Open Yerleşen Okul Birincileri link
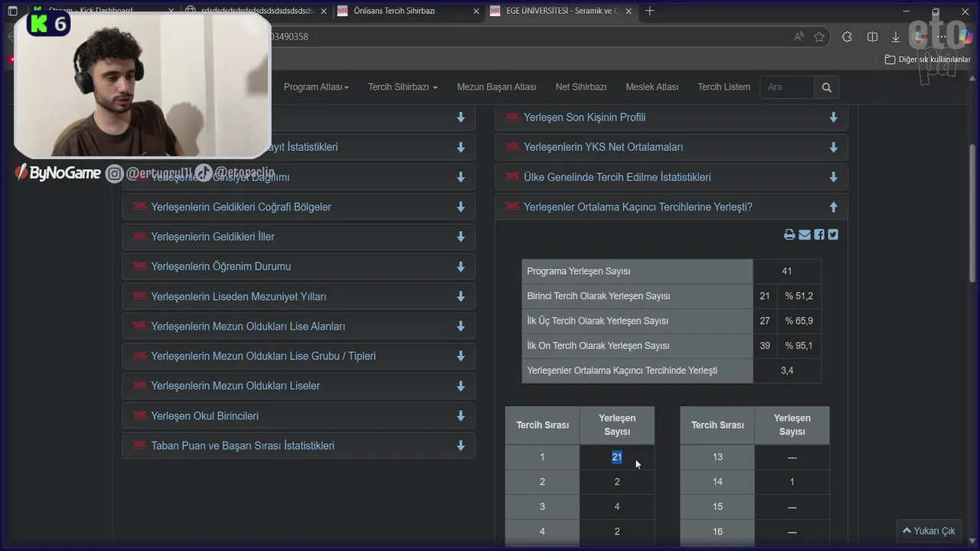 [204, 416]
